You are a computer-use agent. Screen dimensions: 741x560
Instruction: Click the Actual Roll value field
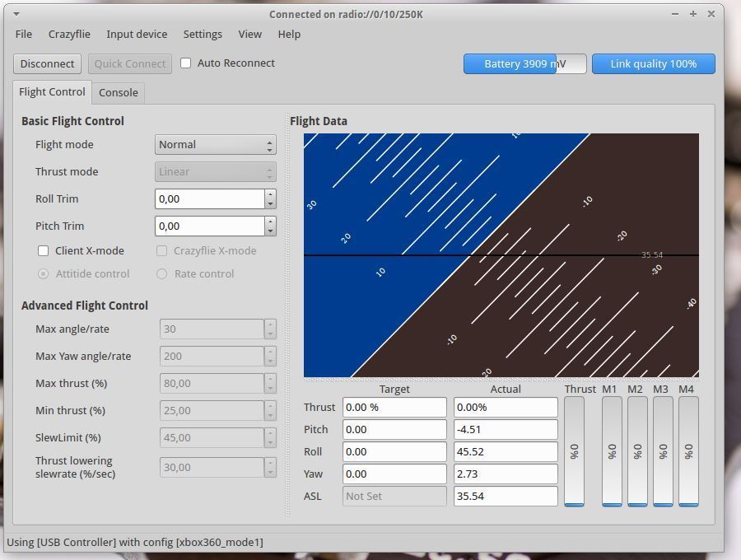(505, 452)
